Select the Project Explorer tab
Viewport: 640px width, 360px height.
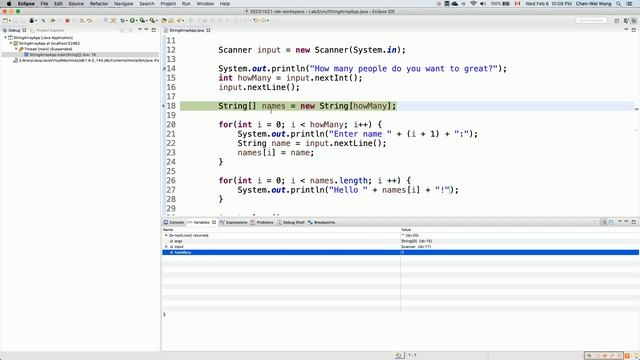[47, 30]
